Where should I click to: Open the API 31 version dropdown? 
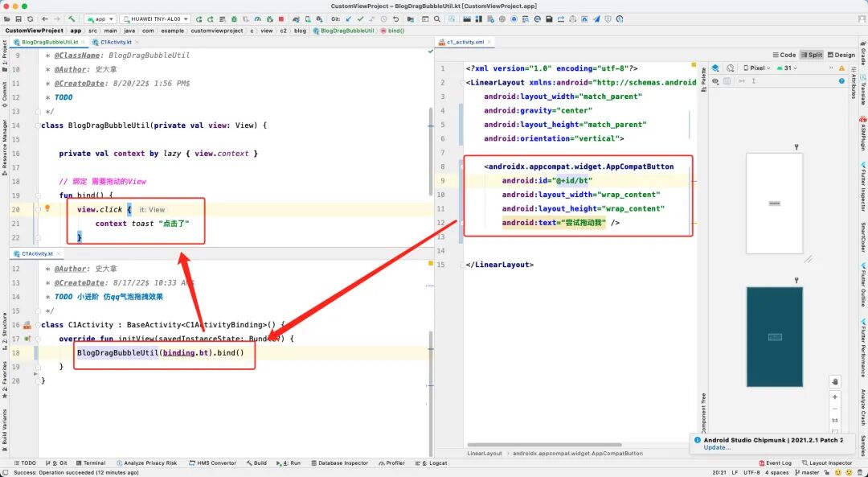point(787,68)
